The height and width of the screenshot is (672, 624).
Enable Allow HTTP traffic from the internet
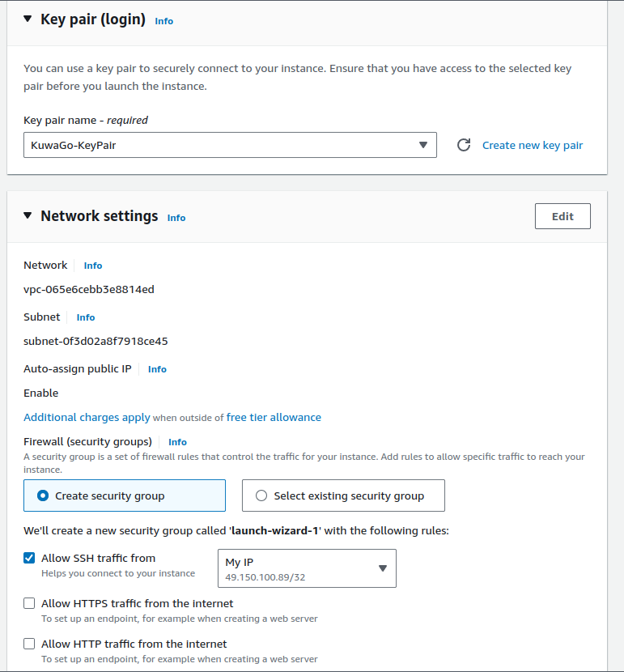click(x=30, y=644)
